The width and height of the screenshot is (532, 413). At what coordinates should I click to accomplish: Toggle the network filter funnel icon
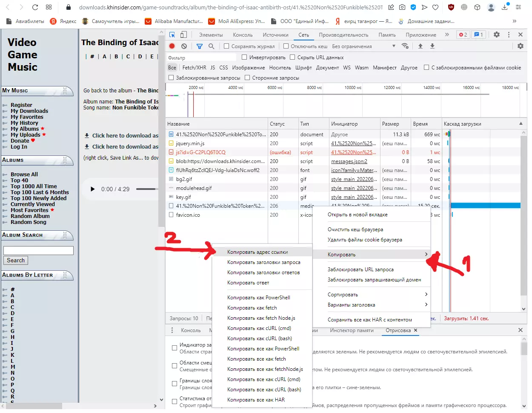point(200,46)
